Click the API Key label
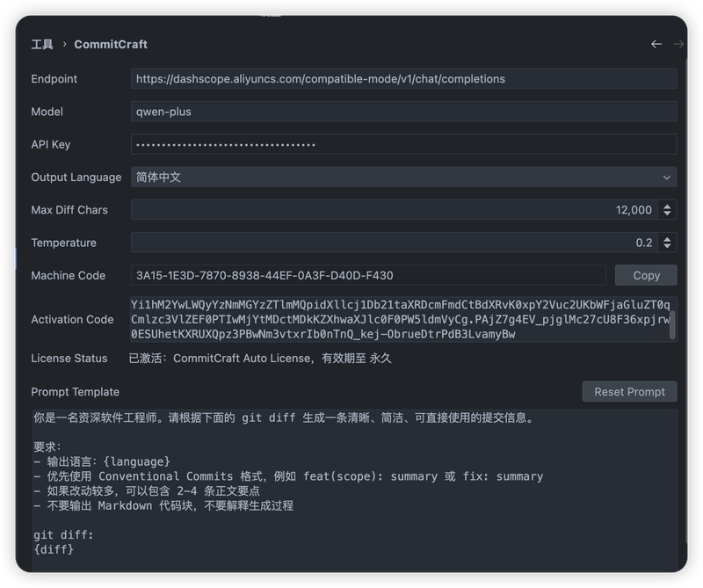703x588 pixels. [51, 144]
